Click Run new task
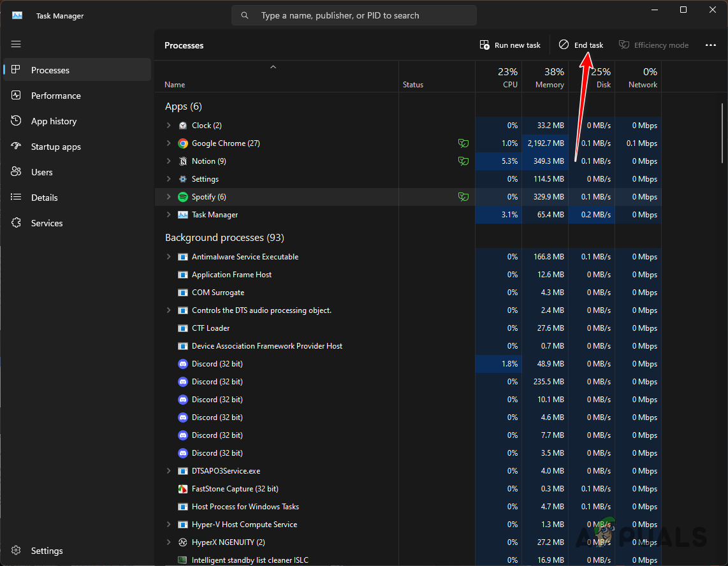The image size is (728, 566). [x=510, y=45]
